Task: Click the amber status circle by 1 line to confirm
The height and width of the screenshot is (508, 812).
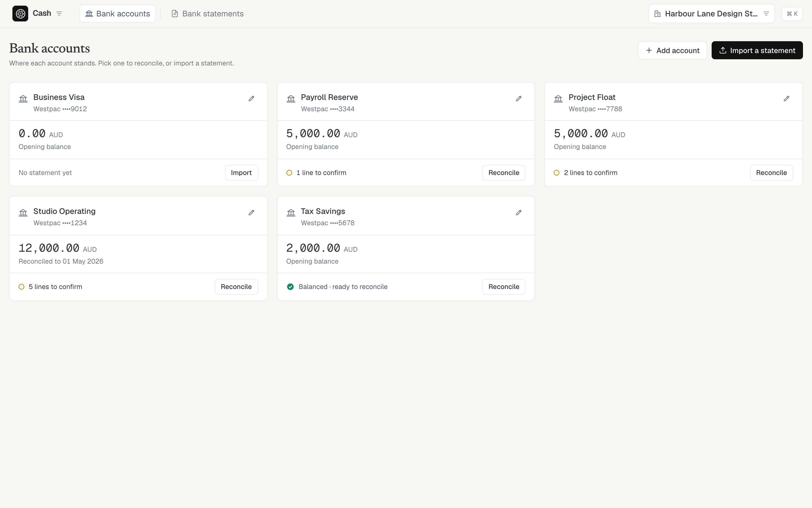Action: coord(289,173)
